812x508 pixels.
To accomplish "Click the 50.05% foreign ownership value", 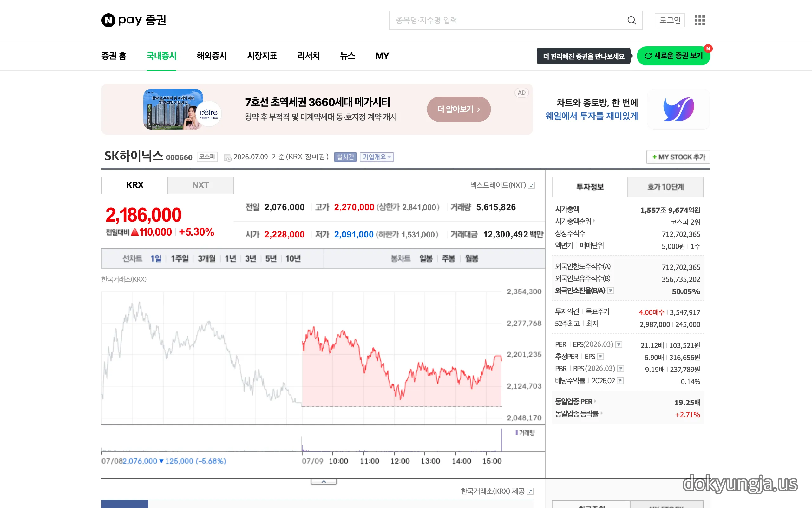I will [x=686, y=292].
